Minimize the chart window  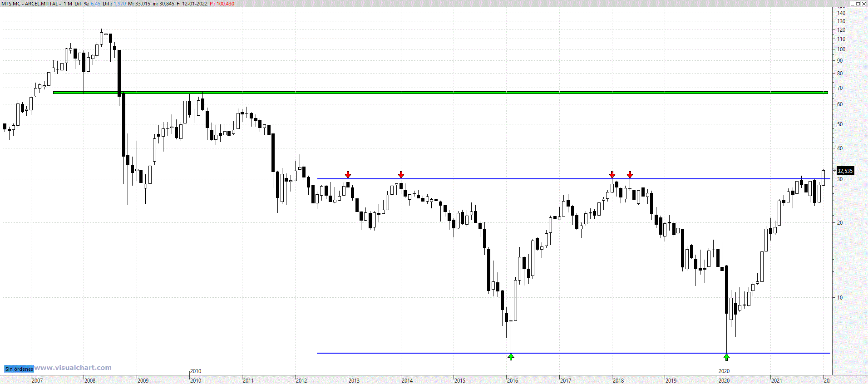852,4
